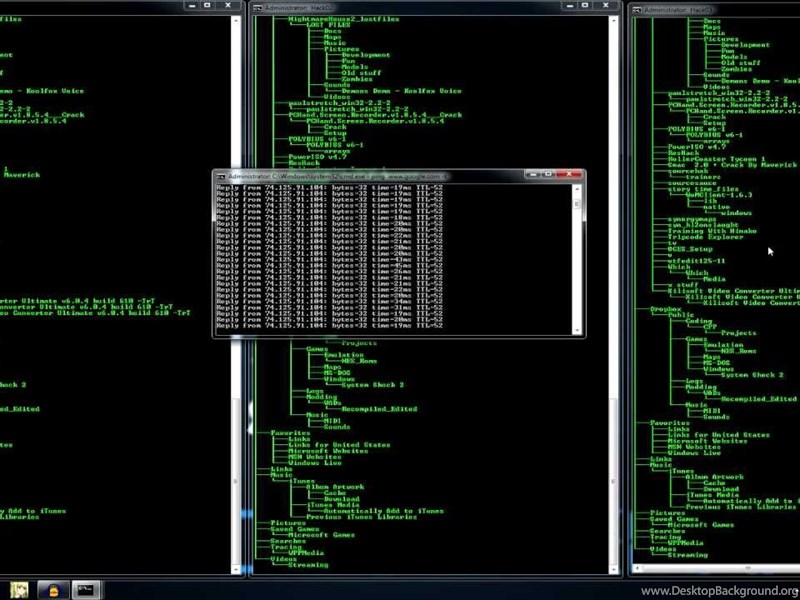Click NightmareHouse2_lostfiles in the middle window
The height and width of the screenshot is (600, 800).
(x=343, y=19)
